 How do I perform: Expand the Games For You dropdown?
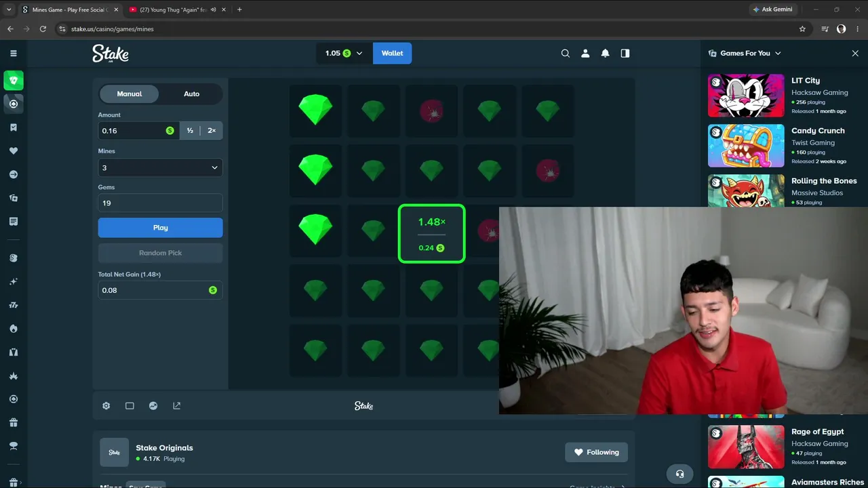745,54
